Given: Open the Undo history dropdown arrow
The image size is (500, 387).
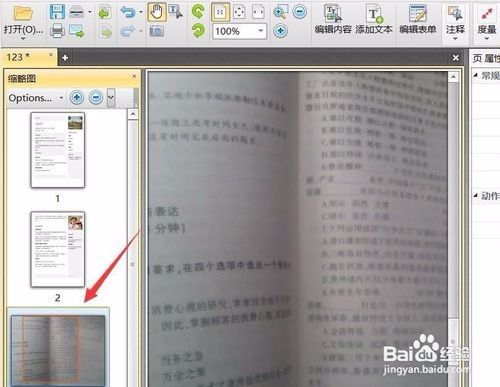Looking at the screenshot, I should [141, 12].
